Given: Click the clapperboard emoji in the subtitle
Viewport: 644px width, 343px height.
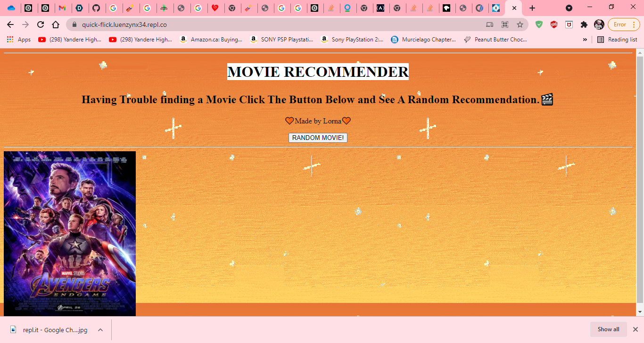Looking at the screenshot, I should pyautogui.click(x=547, y=99).
